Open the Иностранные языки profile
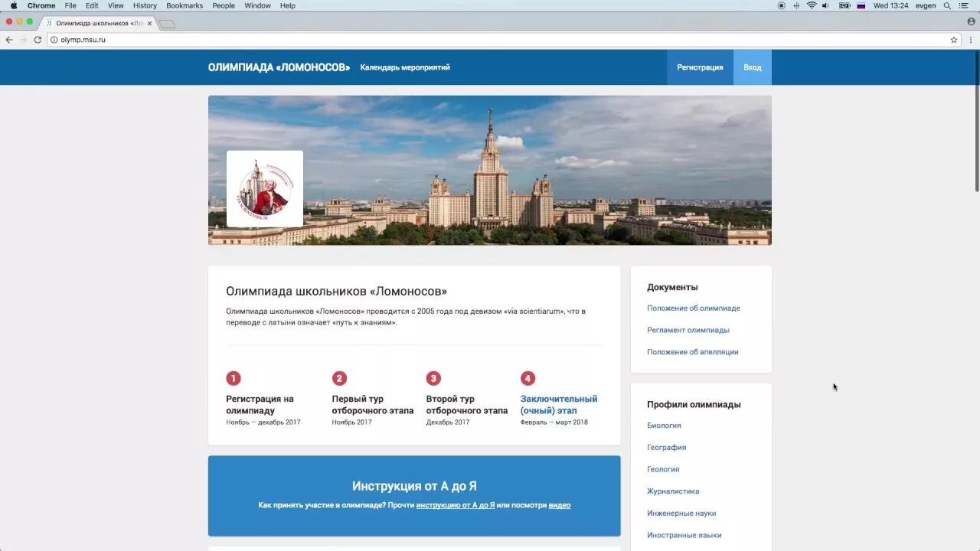 (684, 536)
